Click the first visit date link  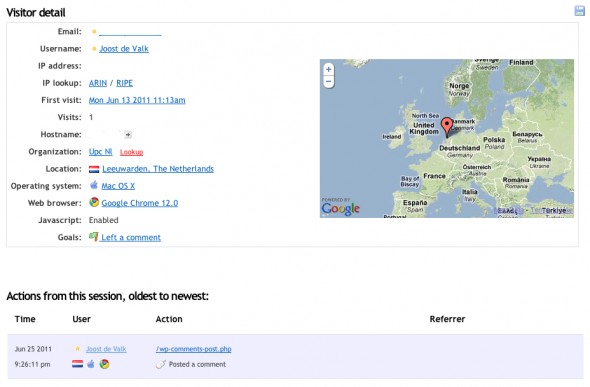[x=137, y=100]
